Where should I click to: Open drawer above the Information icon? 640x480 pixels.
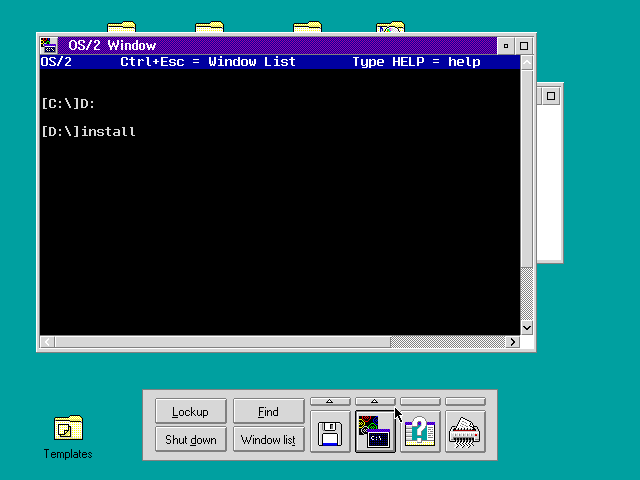coord(420,402)
